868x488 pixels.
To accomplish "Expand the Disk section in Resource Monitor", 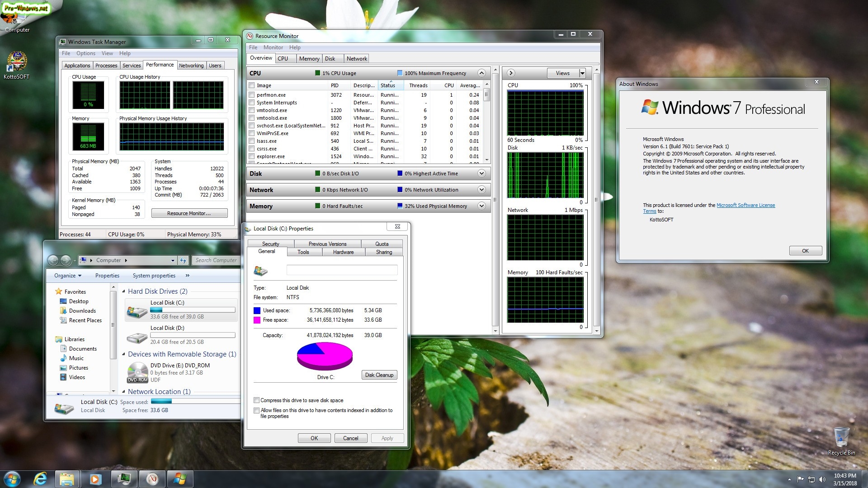I will point(481,174).
